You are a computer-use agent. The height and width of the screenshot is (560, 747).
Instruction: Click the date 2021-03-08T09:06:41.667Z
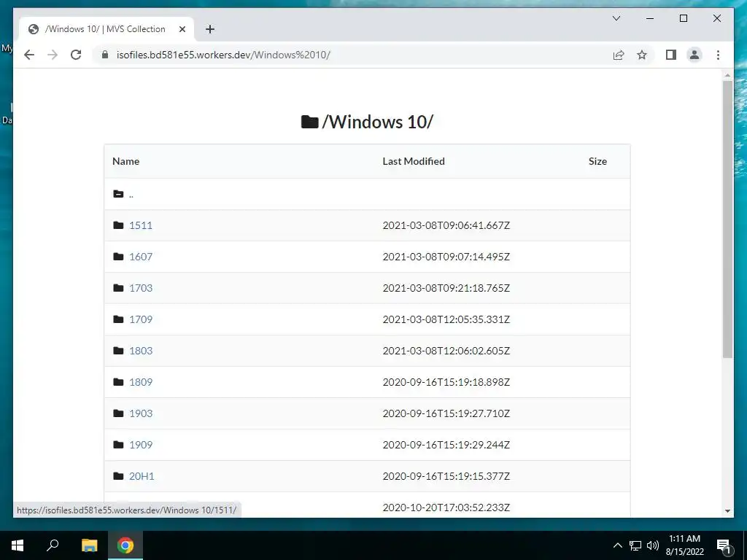point(446,225)
